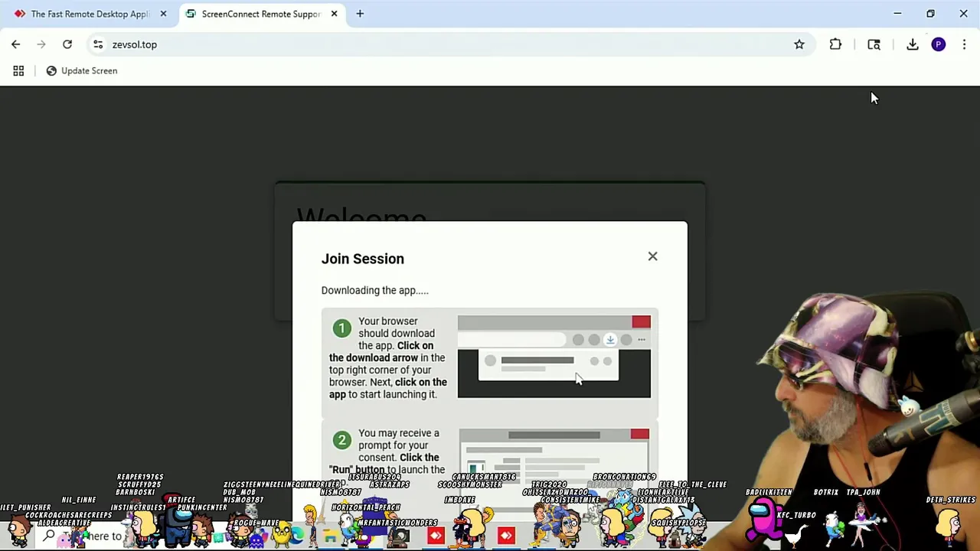Restore down the browser window
The height and width of the screenshot is (551, 980).
(x=930, y=14)
